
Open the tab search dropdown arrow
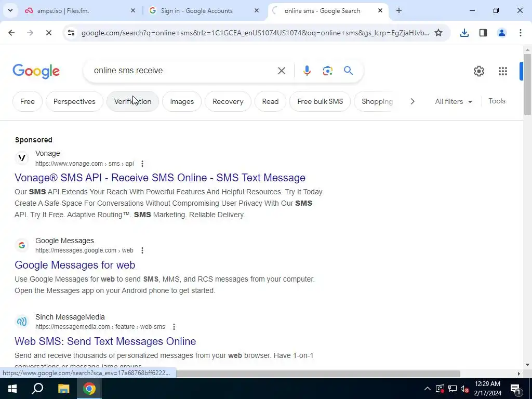(10, 10)
